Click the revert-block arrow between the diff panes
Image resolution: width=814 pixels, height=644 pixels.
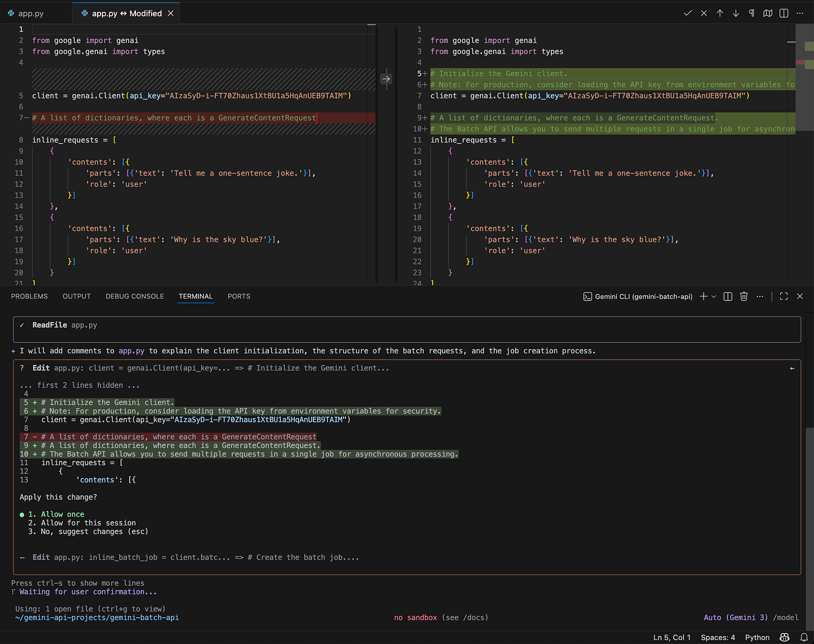click(386, 78)
